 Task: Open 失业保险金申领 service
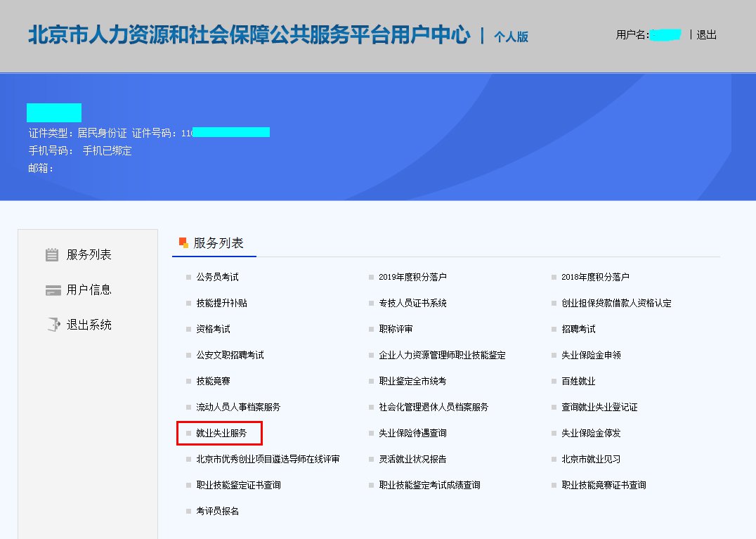pos(591,356)
